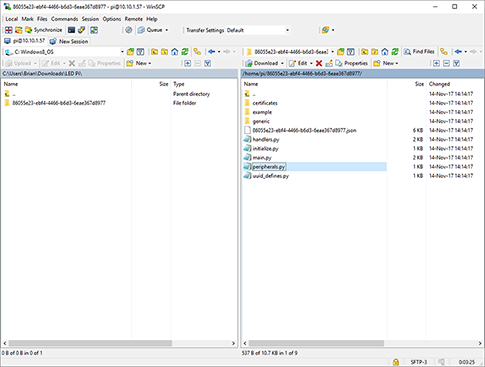Open the Remote menu
This screenshot has height=367, width=485.
[x=134, y=19]
